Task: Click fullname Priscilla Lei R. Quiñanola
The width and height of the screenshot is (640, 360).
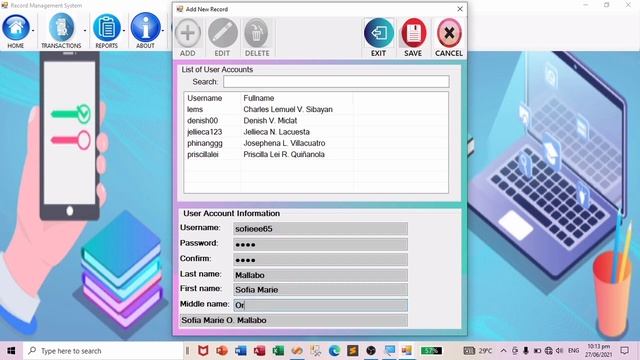Action: (x=284, y=155)
